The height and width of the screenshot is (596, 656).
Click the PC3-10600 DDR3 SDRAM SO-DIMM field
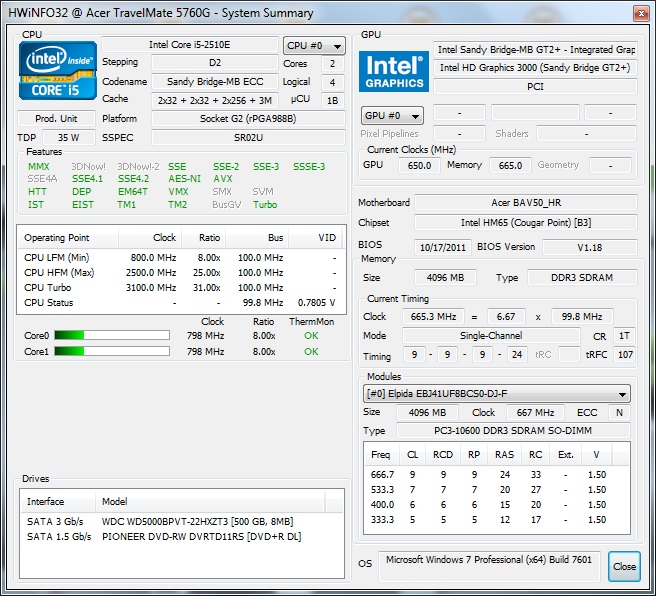[513, 431]
